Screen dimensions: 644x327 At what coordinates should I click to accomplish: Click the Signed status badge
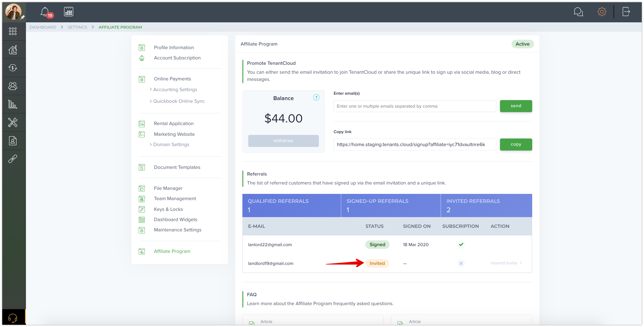point(377,244)
